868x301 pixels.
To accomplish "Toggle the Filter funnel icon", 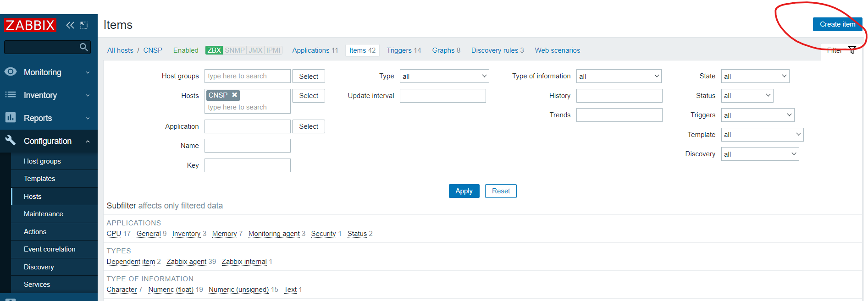I will click(852, 50).
